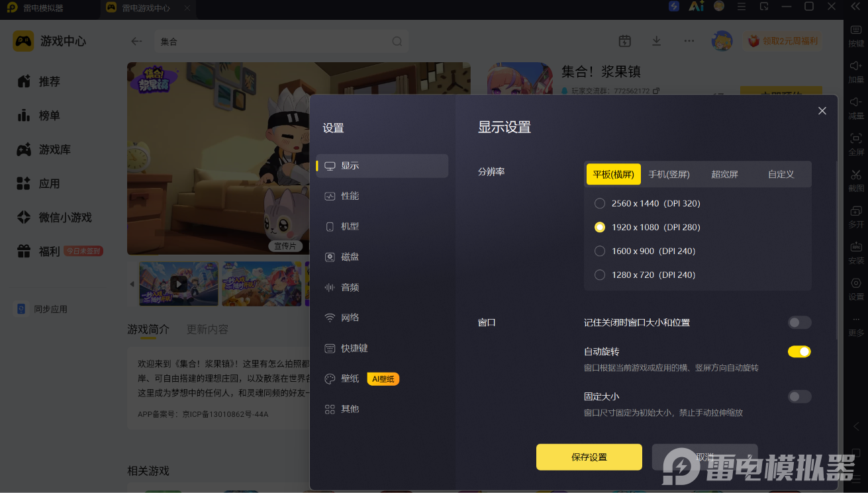Select 音频 settings category

pos(382,287)
